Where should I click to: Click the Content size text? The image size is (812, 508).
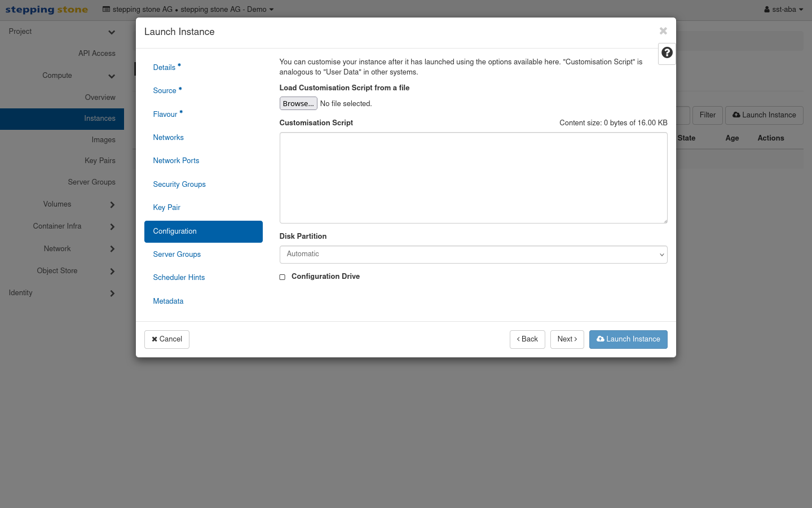point(613,122)
